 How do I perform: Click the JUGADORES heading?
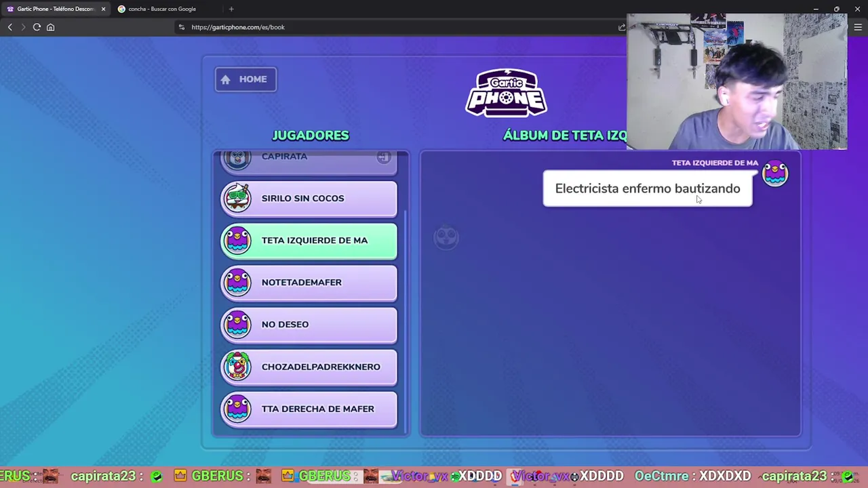(311, 135)
